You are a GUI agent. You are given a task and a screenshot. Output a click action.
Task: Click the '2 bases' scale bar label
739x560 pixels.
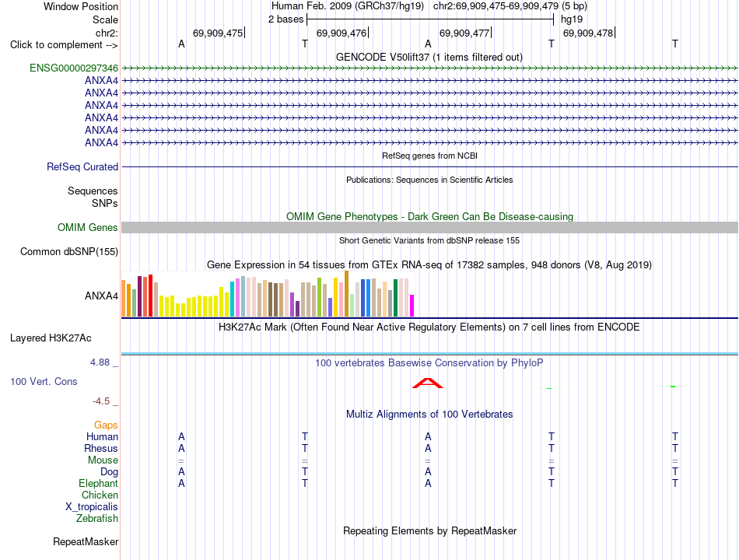click(x=285, y=19)
